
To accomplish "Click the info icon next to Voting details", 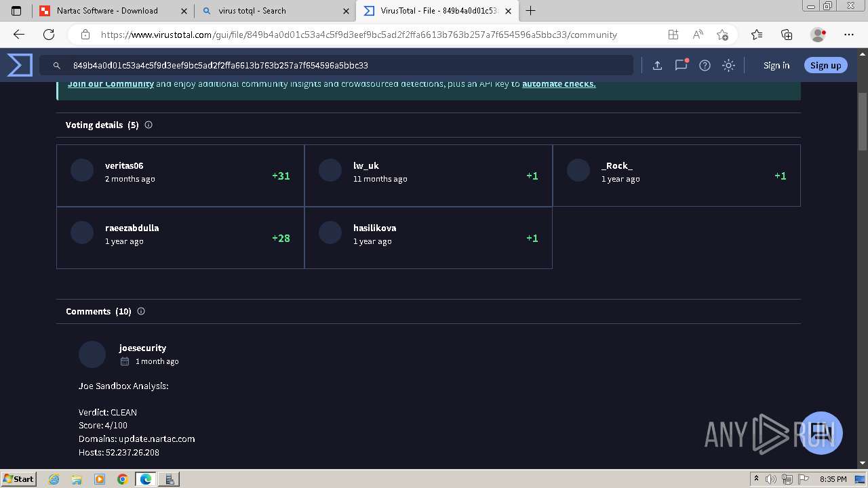I will point(149,125).
